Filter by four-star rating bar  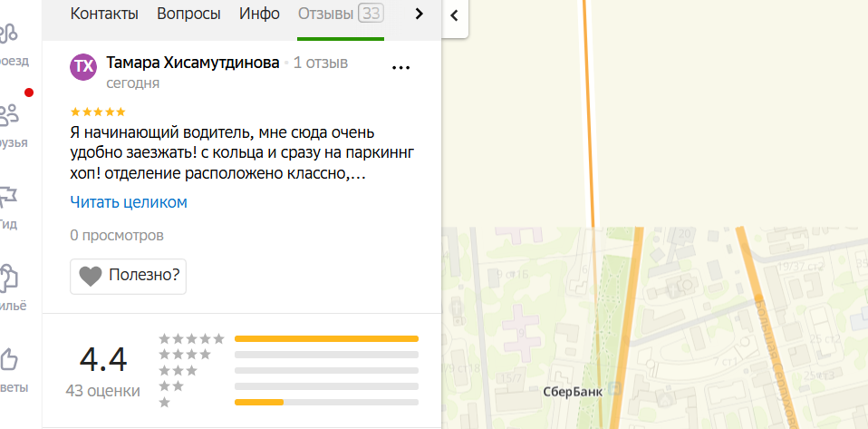(x=326, y=355)
